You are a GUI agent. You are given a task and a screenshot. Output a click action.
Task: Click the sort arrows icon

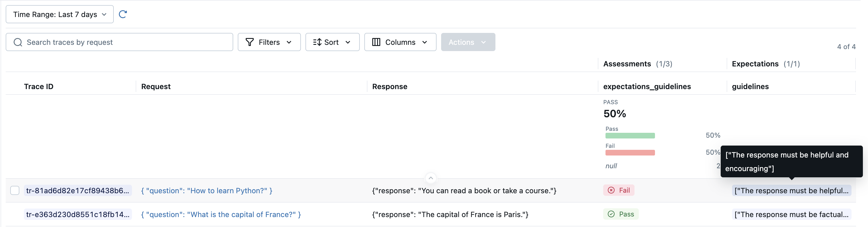(x=317, y=42)
